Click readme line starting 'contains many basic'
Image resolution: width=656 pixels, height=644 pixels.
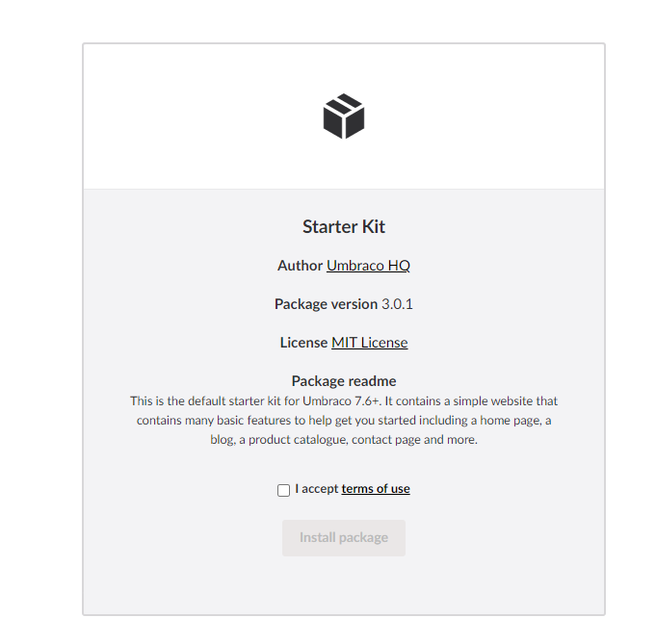(x=344, y=421)
